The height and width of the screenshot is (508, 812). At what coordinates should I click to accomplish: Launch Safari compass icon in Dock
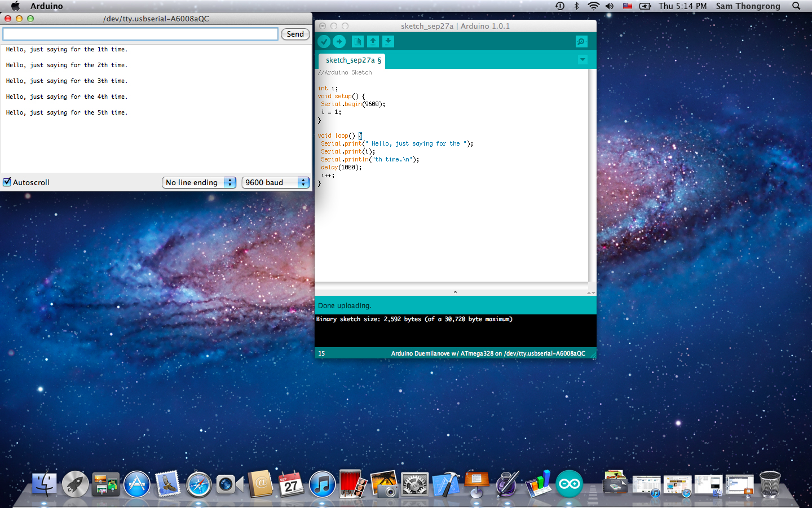tap(198, 484)
